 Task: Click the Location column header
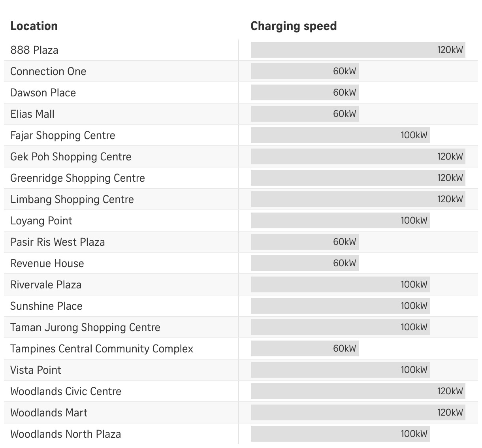point(34,26)
